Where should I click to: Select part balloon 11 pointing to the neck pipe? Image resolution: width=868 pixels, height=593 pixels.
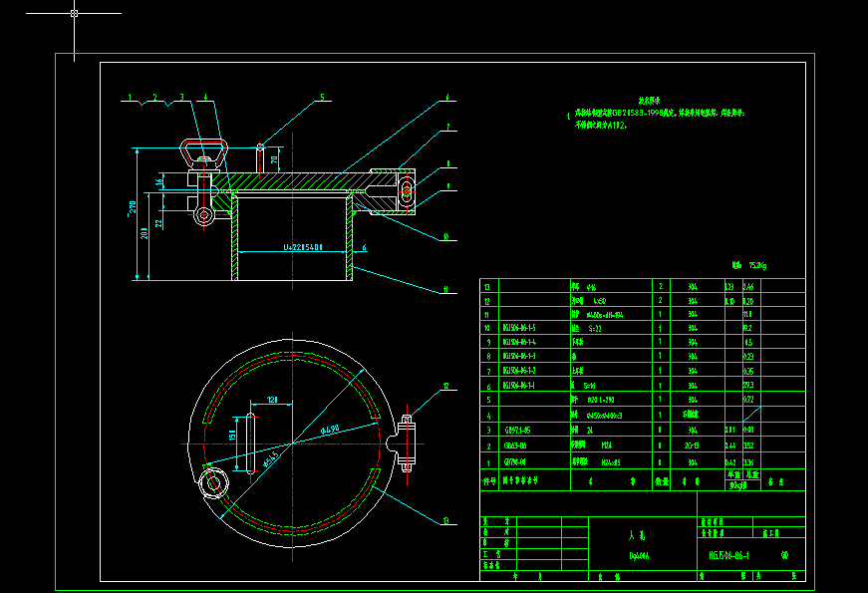444,288
